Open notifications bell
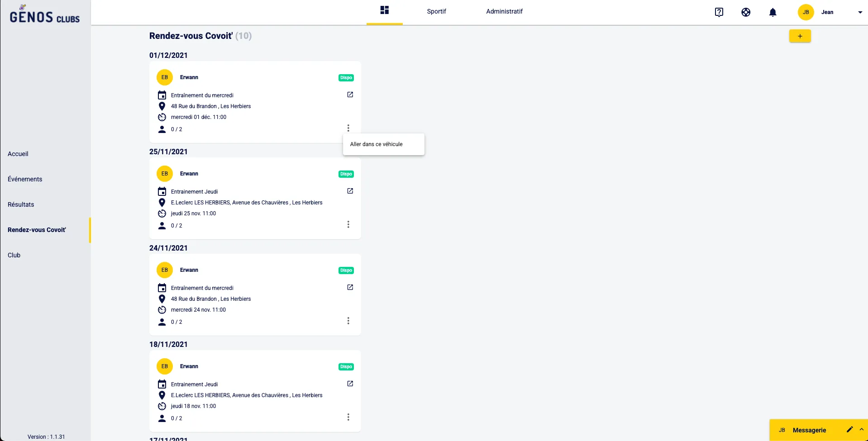Screen dimensions: 868x441 click(x=773, y=12)
